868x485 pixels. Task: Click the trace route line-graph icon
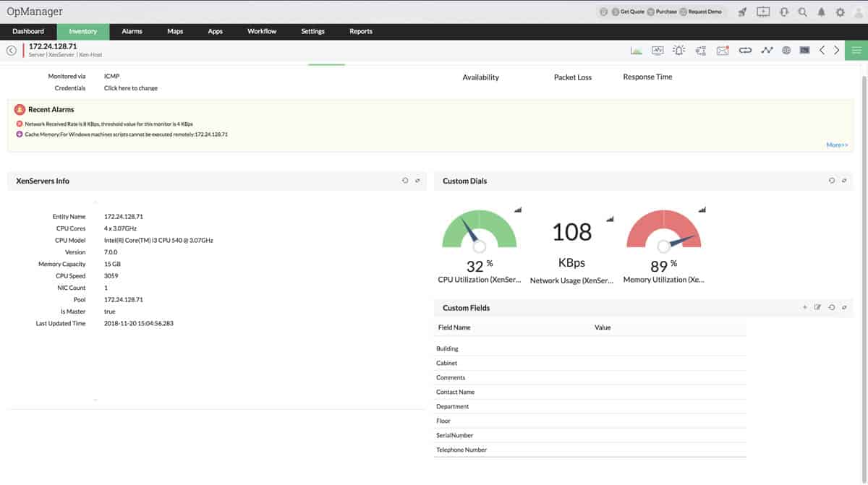click(767, 50)
